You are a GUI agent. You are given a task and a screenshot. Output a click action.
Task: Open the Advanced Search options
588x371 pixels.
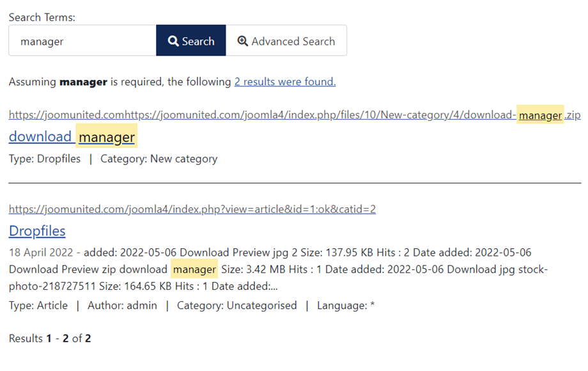point(286,41)
